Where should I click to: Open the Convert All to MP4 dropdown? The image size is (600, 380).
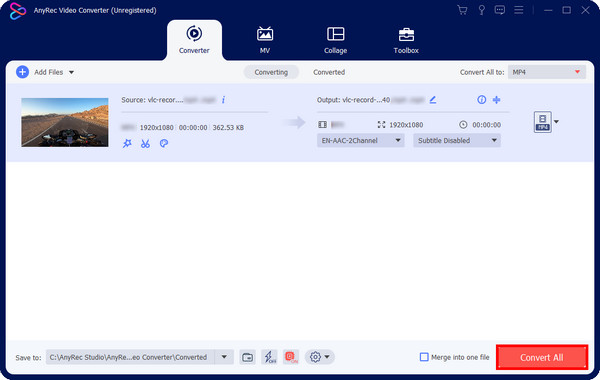pyautogui.click(x=547, y=72)
